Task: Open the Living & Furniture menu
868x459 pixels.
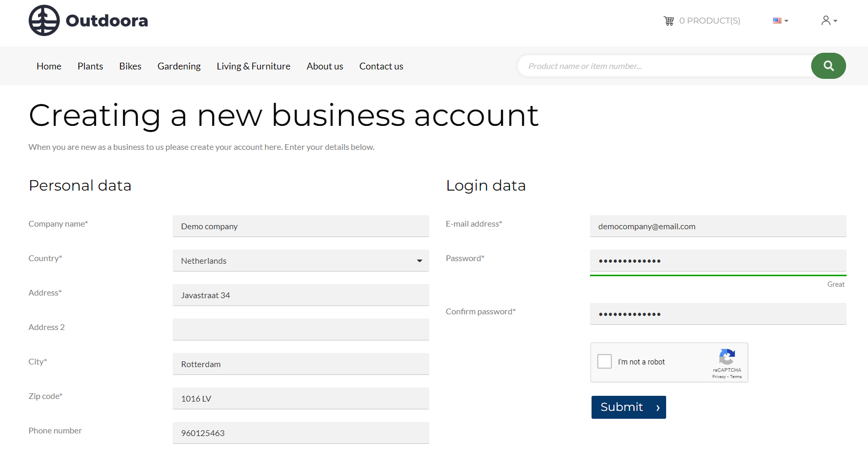Action: 254,66
